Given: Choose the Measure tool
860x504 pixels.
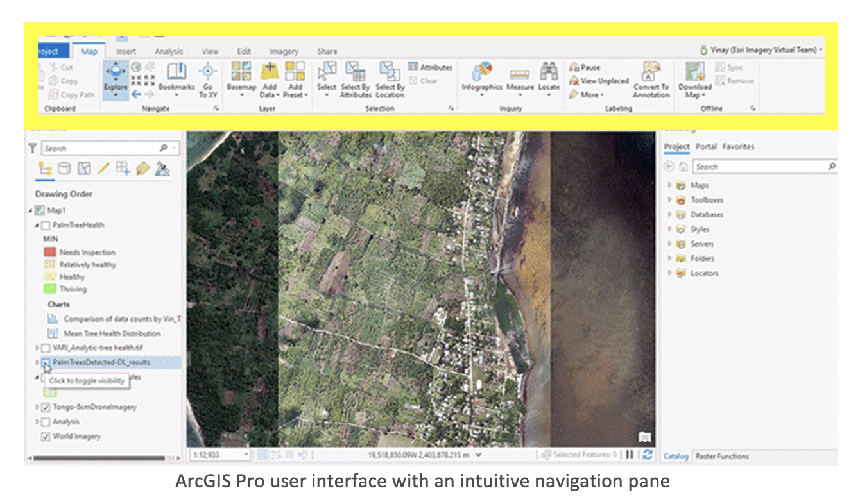Looking at the screenshot, I should pyautogui.click(x=520, y=80).
